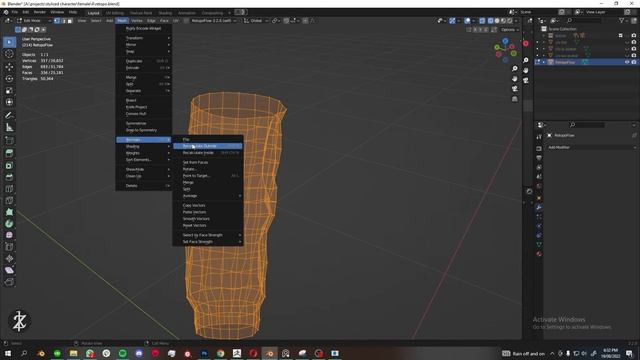Screen dimensions: 640x360
Task: Open the outliner filter dropdown
Action: pyautogui.click(x=623, y=20)
